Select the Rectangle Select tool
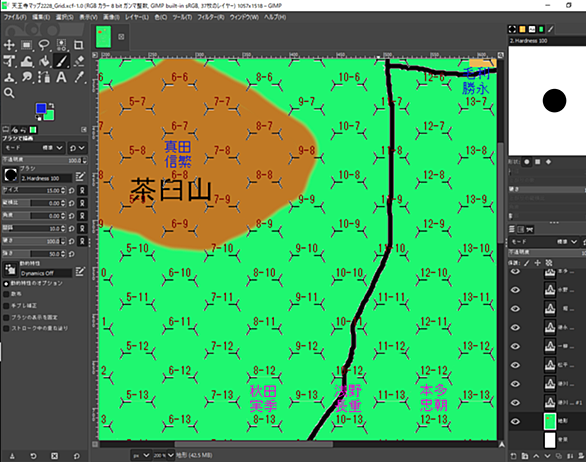Image resolution: width=586 pixels, height=462 pixels. 27,45
